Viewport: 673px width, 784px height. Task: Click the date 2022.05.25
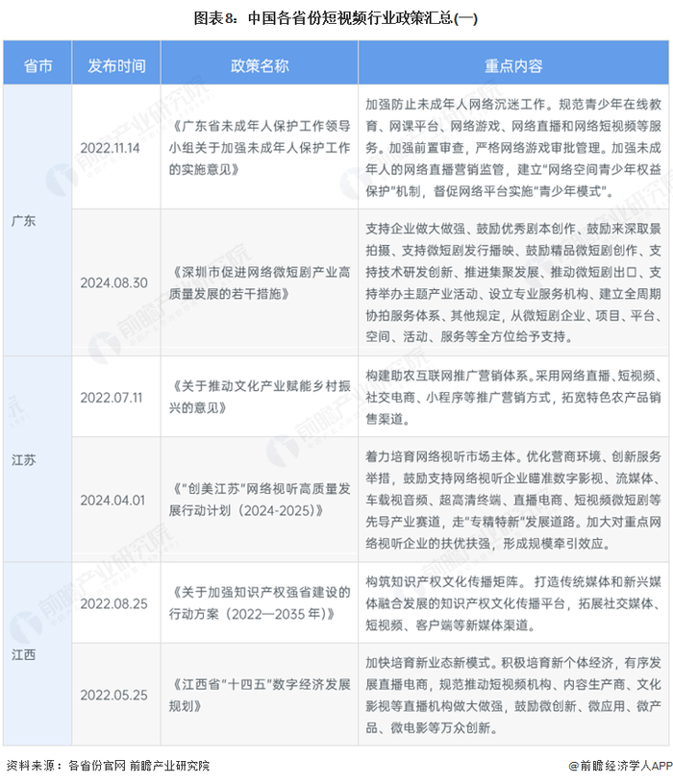click(x=114, y=695)
